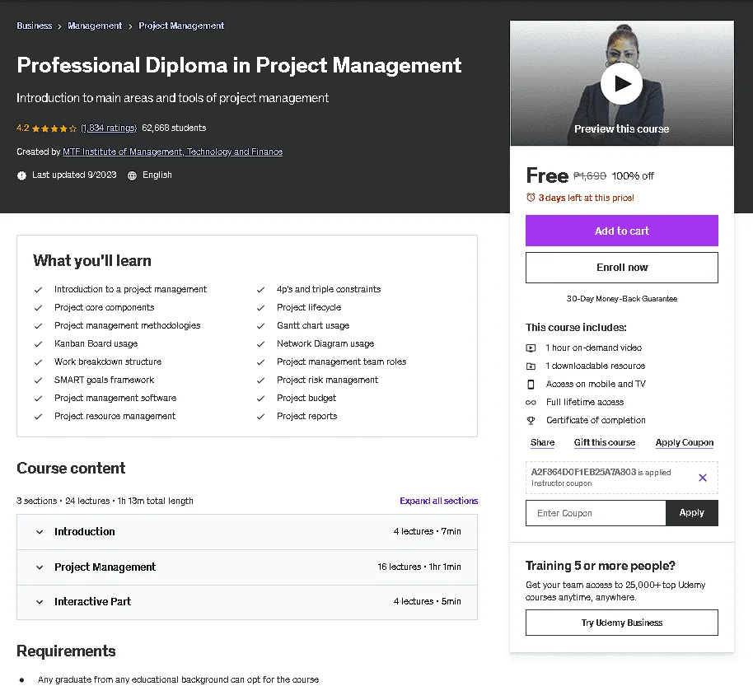This screenshot has width=753, height=700.
Task: Open the 1,834 ratings link
Action: coord(109,128)
